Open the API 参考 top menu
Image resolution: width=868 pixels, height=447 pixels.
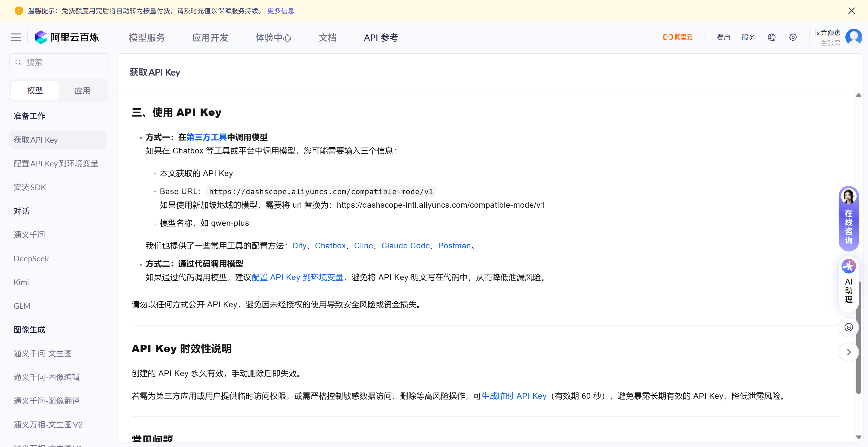(x=381, y=37)
